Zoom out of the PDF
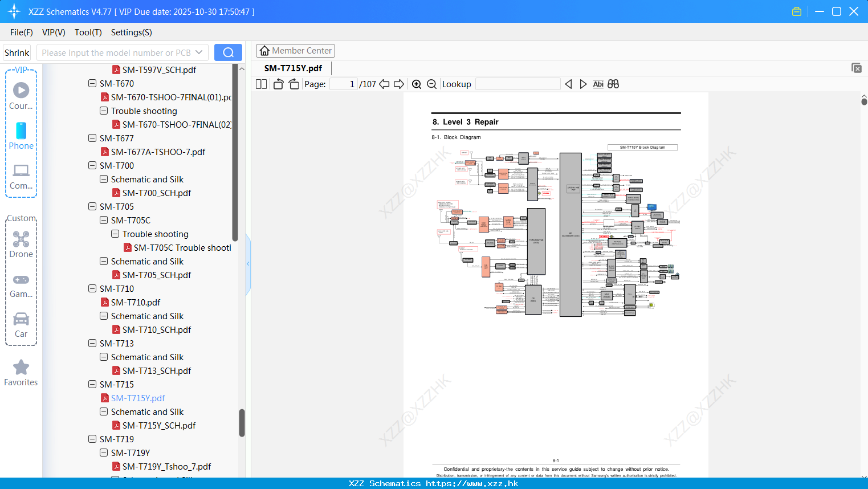 pos(432,84)
